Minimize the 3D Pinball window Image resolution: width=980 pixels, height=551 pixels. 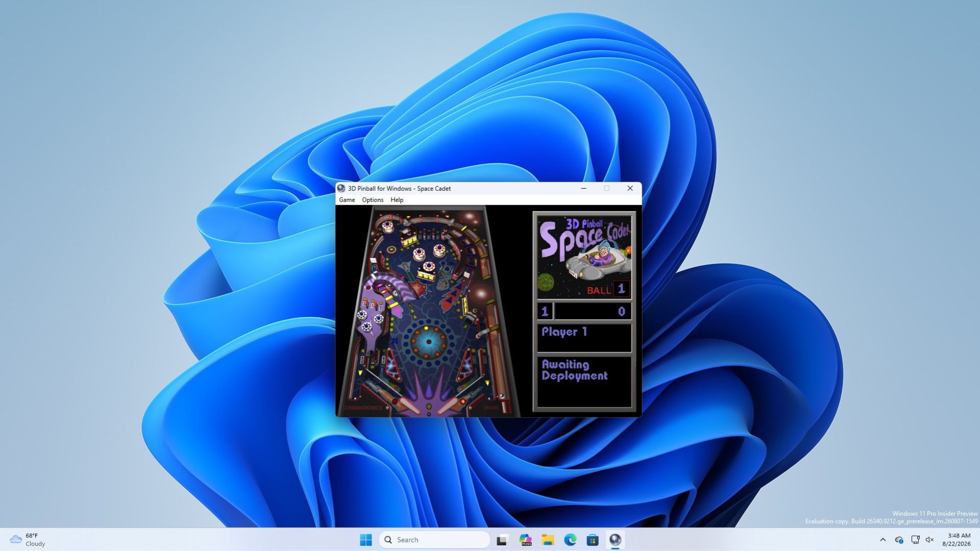(583, 188)
